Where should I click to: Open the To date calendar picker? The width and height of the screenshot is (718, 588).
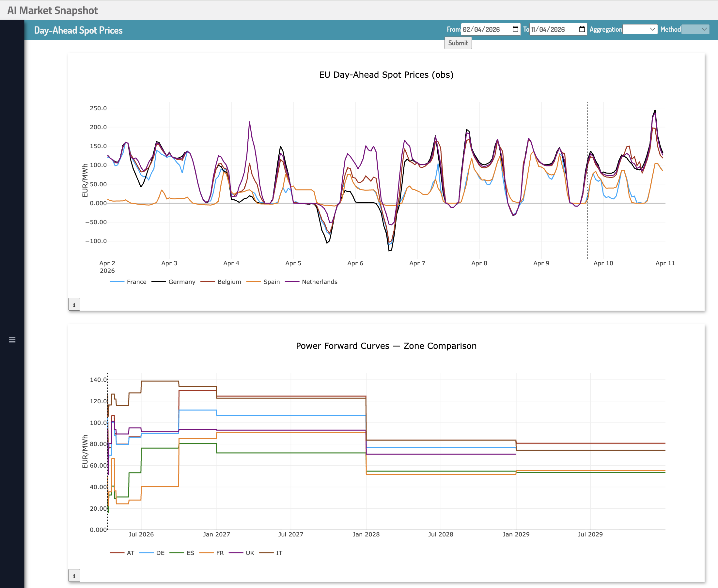(x=582, y=29)
